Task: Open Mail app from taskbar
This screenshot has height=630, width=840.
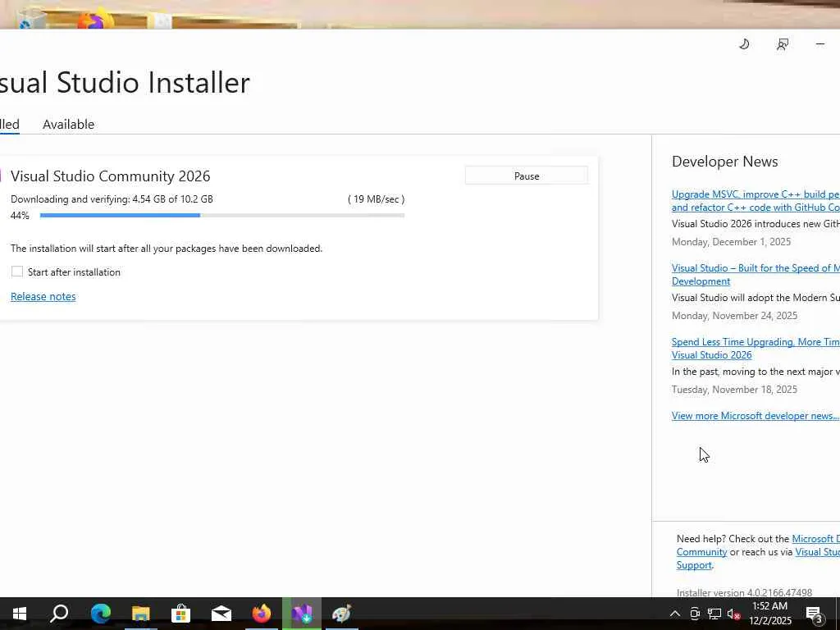Action: click(x=221, y=614)
